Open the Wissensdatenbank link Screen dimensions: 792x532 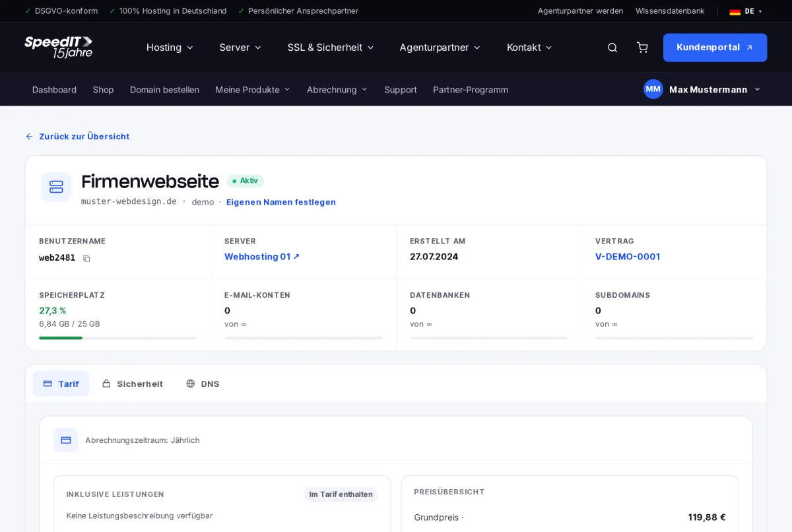pos(670,11)
